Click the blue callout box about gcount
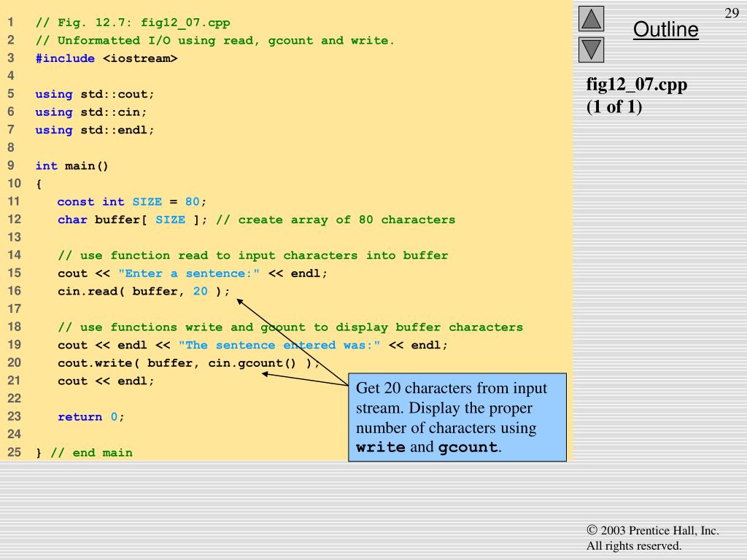This screenshot has height=560, width=747. tap(457, 417)
